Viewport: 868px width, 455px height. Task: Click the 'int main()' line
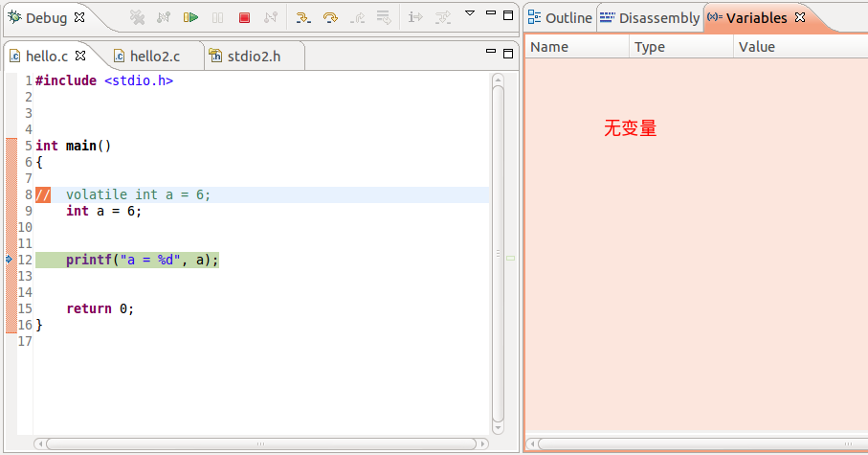tap(73, 146)
